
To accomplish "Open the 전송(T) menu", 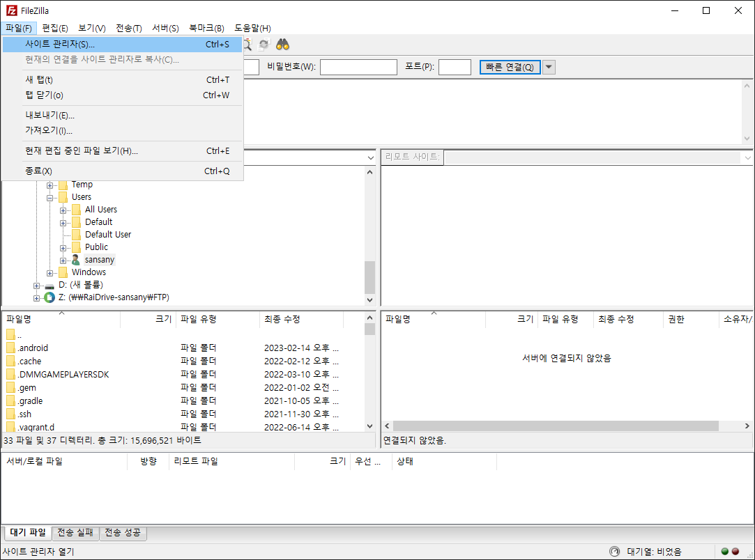I will point(128,29).
